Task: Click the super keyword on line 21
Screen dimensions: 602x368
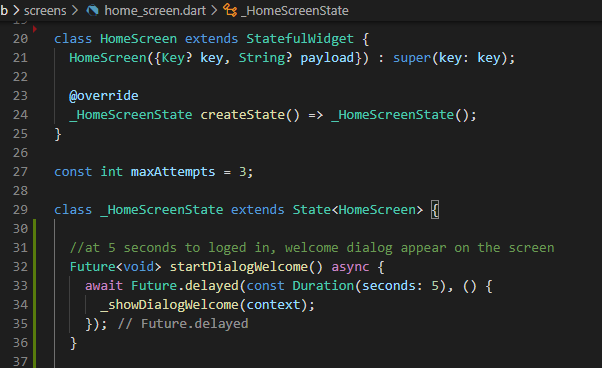Action: (x=412, y=58)
